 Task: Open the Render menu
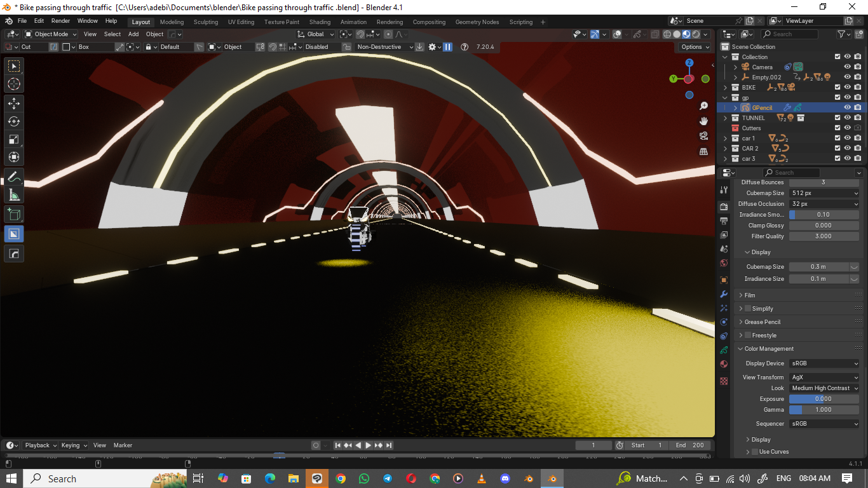click(60, 21)
